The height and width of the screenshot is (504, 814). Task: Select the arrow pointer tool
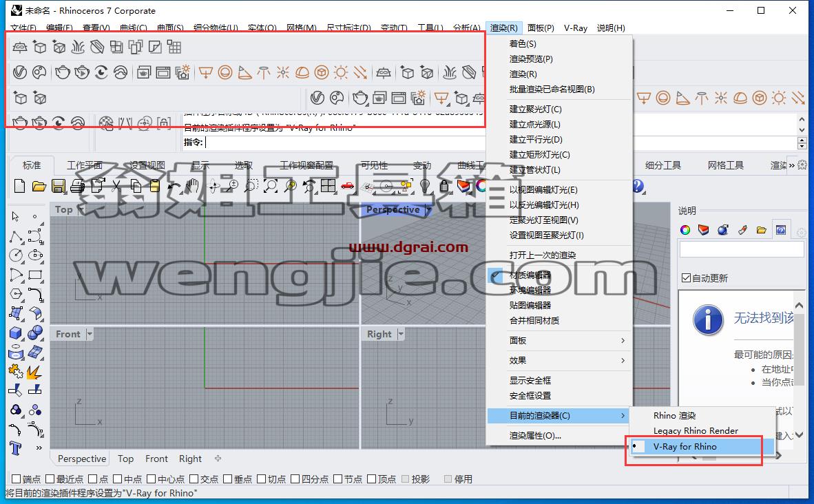coord(16,216)
